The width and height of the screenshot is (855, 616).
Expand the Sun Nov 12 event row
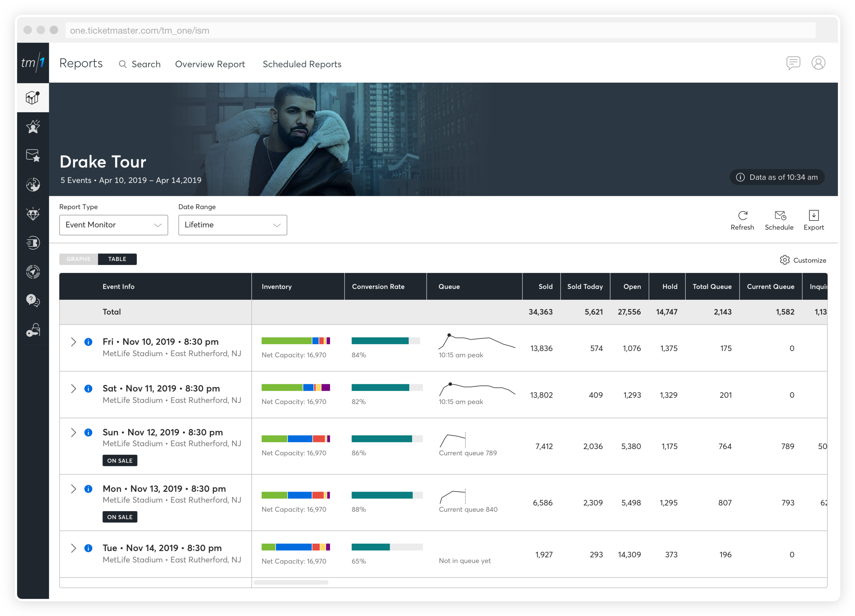pyautogui.click(x=74, y=432)
